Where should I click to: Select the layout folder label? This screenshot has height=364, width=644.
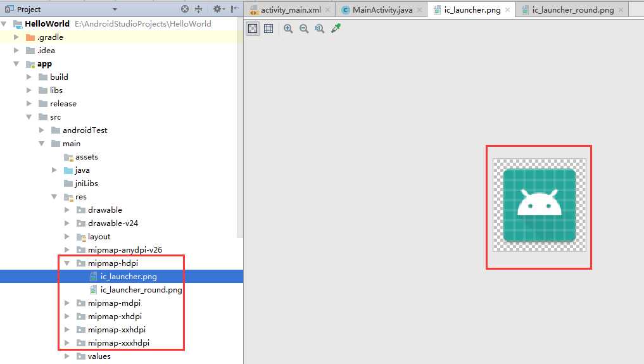99,237
